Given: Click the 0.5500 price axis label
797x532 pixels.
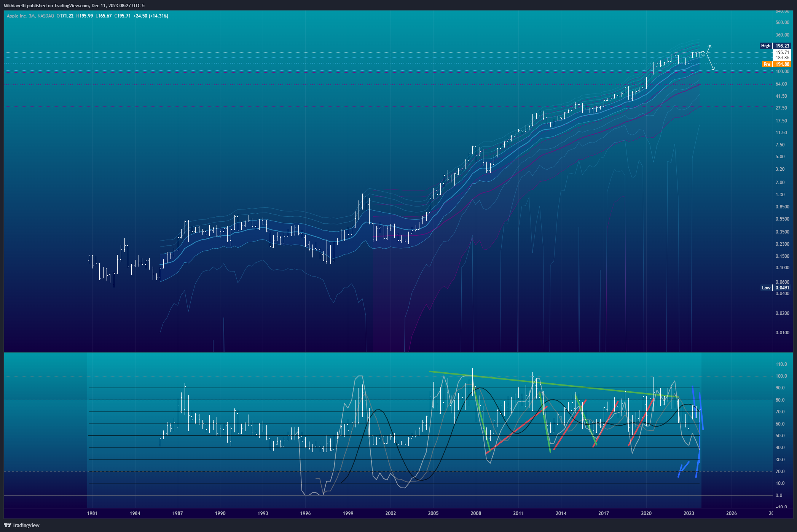Looking at the screenshot, I should click(x=782, y=219).
